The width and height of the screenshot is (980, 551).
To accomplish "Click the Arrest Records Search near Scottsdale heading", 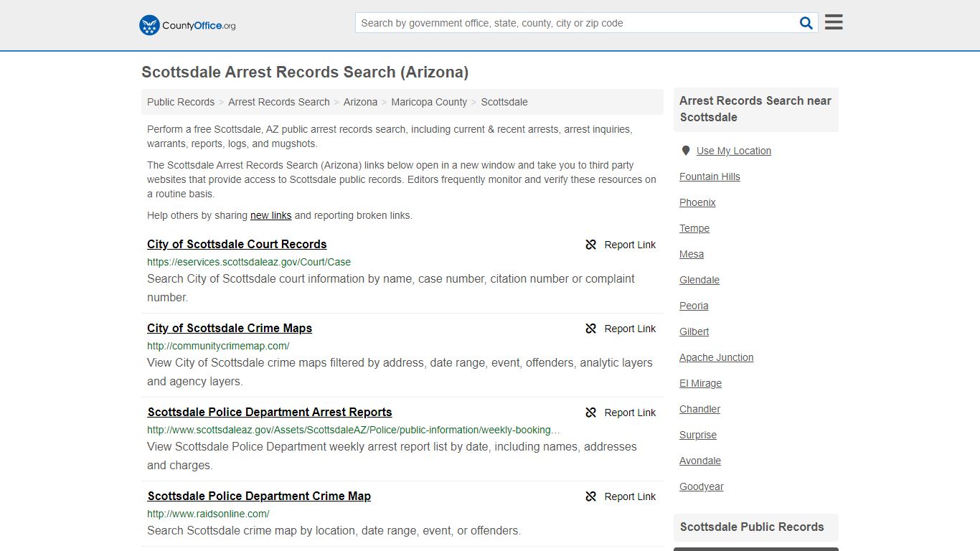I will pyautogui.click(x=755, y=109).
